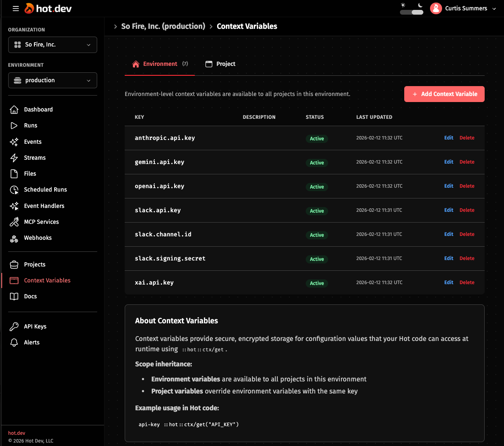The height and width of the screenshot is (446, 504).
Task: Expand the Curtis Summers user menu
Action: point(463,9)
